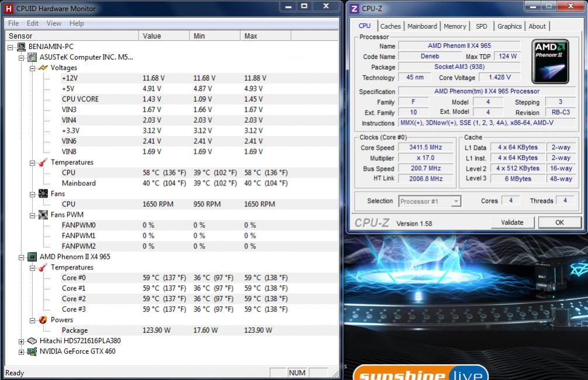This screenshot has width=588, height=380.
Task: Switch to the Mainboard tab in CPU-Z
Action: (x=422, y=26)
